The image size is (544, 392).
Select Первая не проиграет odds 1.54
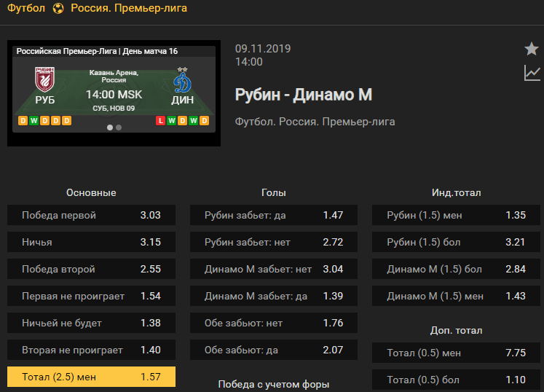pos(91,296)
